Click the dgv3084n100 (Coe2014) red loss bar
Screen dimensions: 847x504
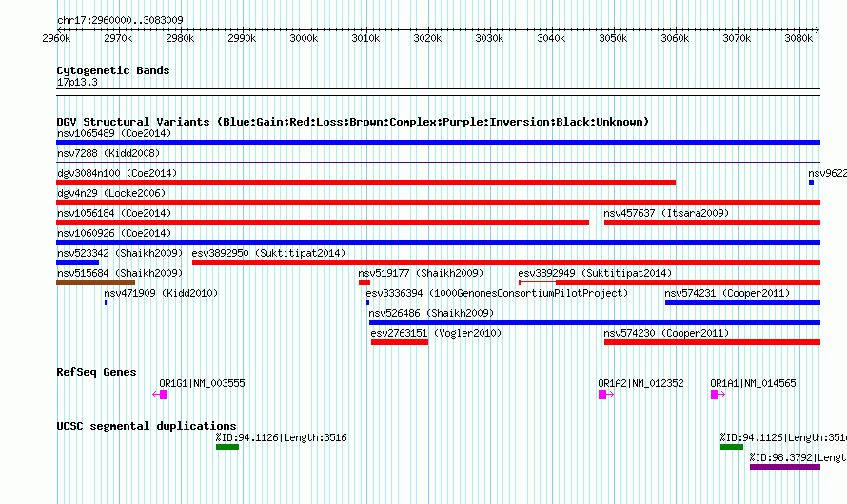pyautogui.click(x=365, y=183)
